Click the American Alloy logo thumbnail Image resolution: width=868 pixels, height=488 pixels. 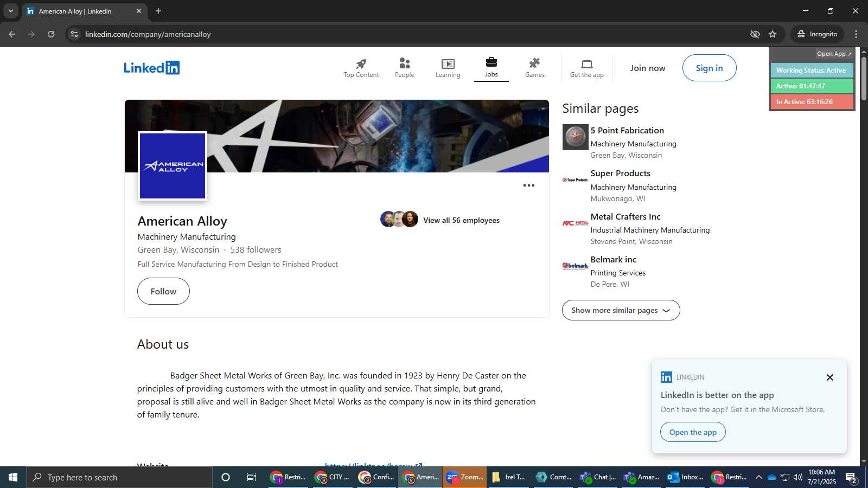tap(173, 166)
